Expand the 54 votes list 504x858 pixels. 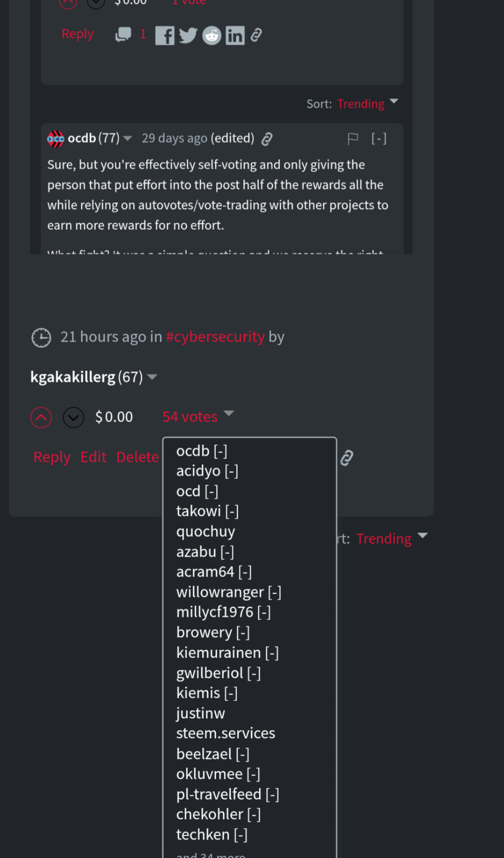click(198, 416)
